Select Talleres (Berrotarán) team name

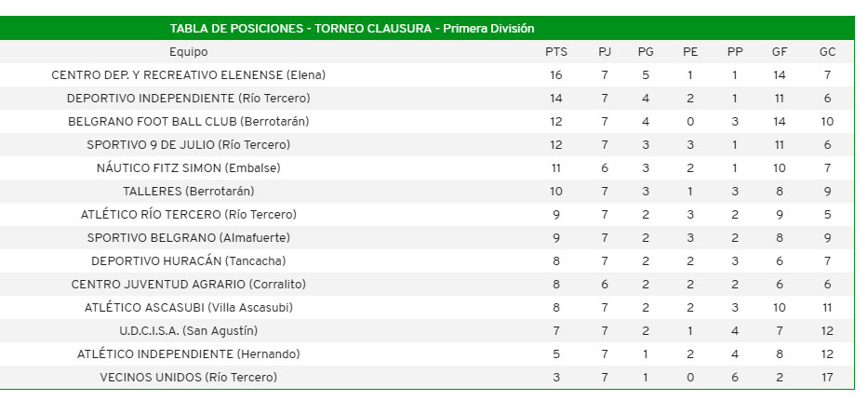188,192
